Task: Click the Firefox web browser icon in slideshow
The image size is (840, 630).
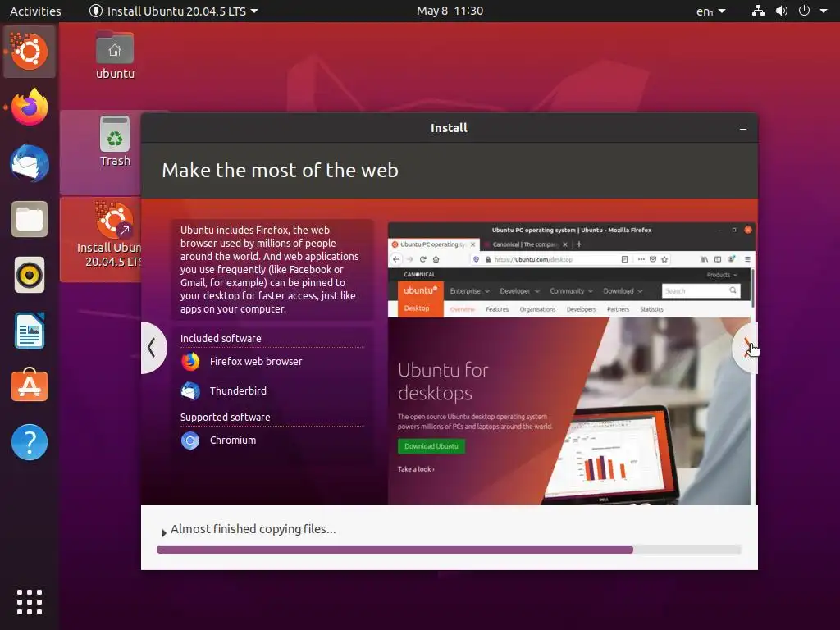Action: [190, 362]
